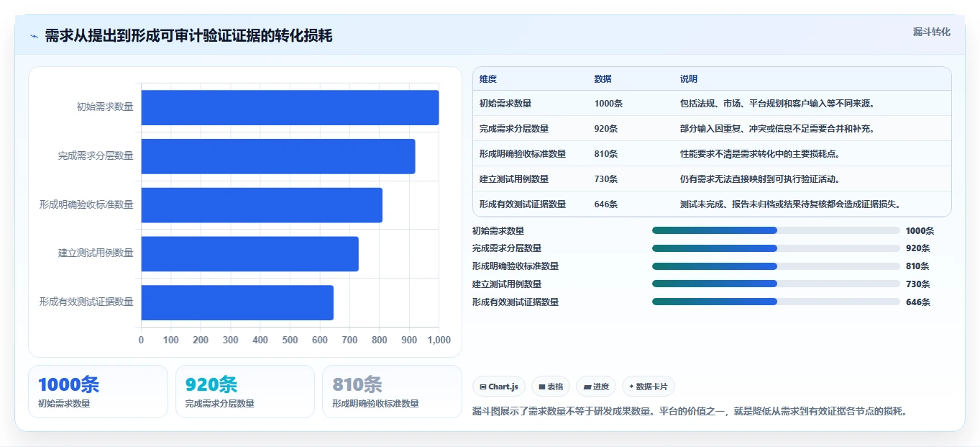Click the 数据 column header
980x447 pixels.
(x=603, y=79)
